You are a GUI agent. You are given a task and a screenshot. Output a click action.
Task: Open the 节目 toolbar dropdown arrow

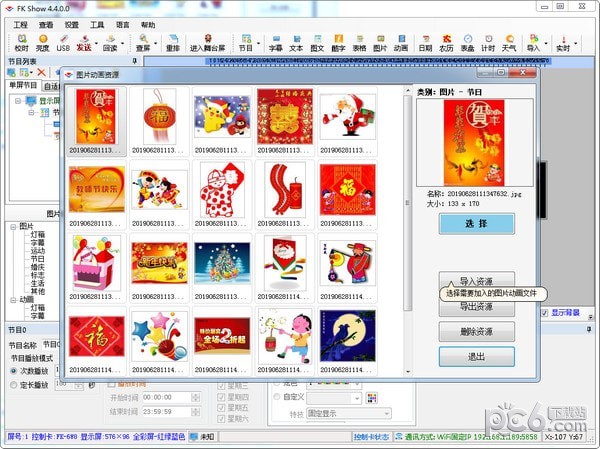[x=258, y=43]
